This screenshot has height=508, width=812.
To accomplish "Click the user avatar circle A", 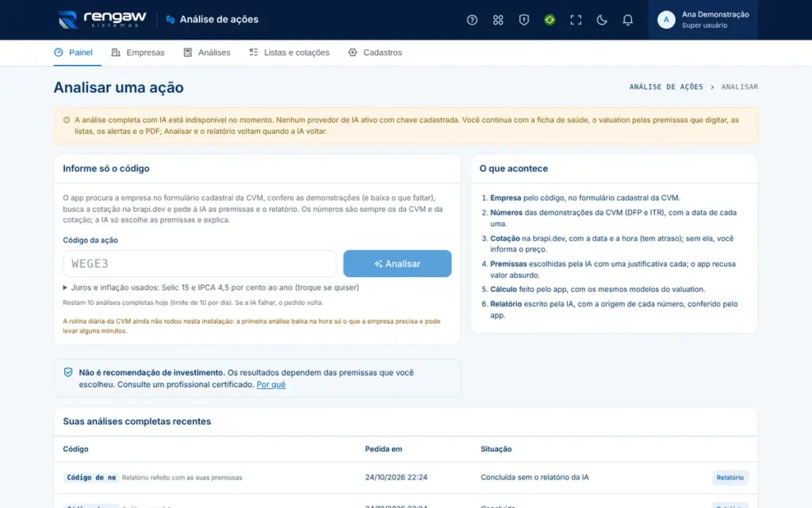I will click(x=666, y=20).
